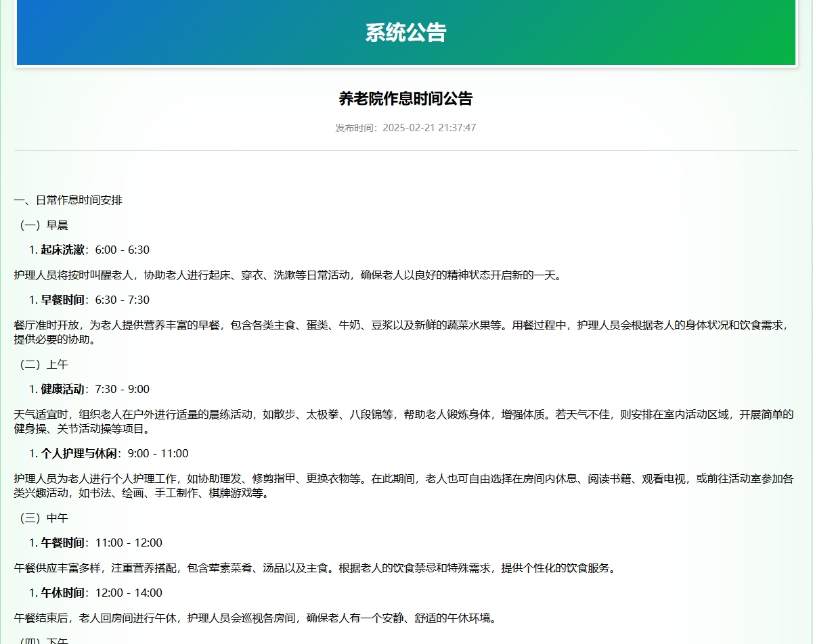
Task: Click paragraph starting 天气适宜时
Action: pyautogui.click(x=403, y=421)
